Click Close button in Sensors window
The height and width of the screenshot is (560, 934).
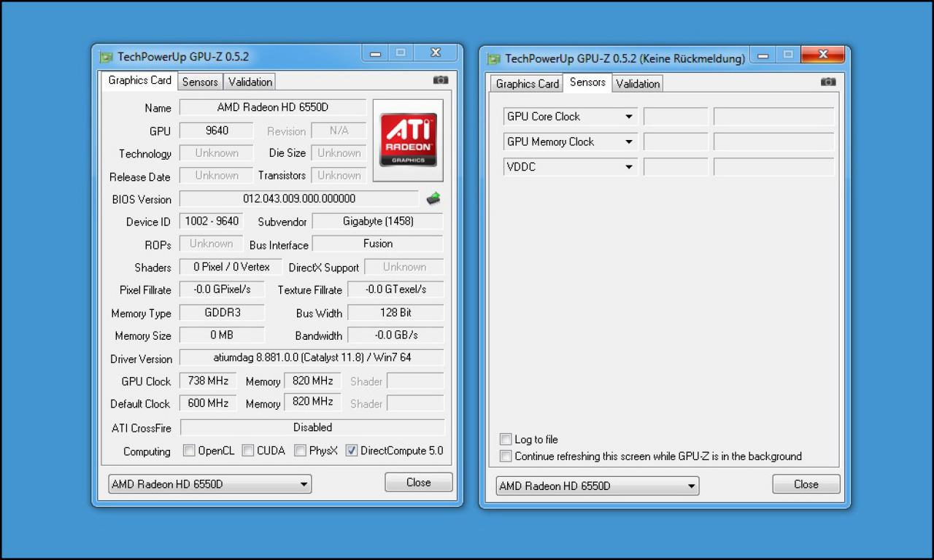click(806, 484)
